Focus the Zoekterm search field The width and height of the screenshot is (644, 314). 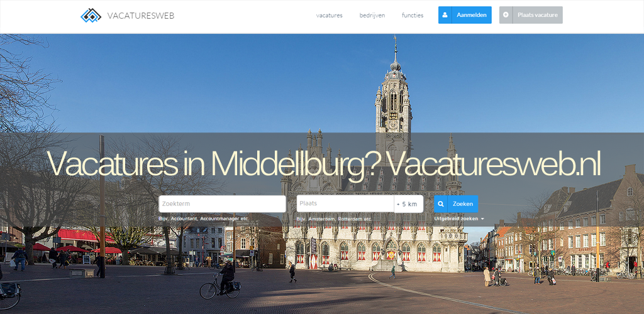[222, 203]
